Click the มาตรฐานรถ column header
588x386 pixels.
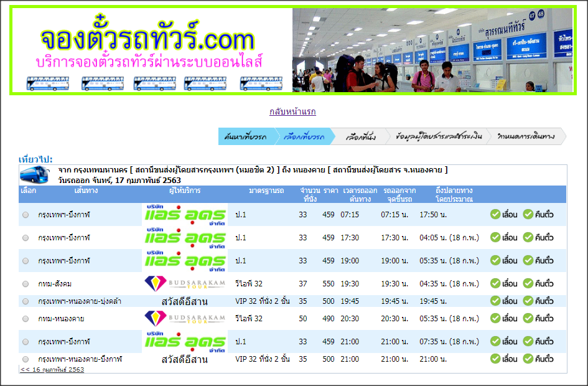pyautogui.click(x=266, y=191)
